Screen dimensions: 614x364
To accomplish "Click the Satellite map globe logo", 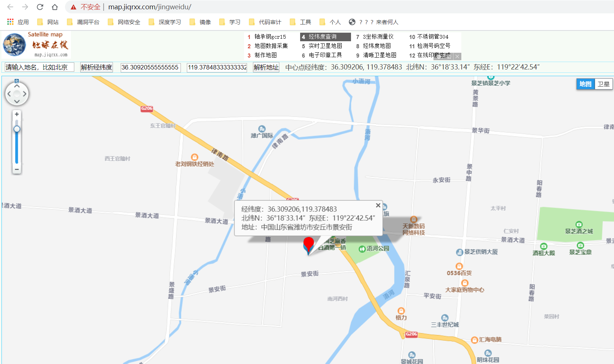I will 13,44.
